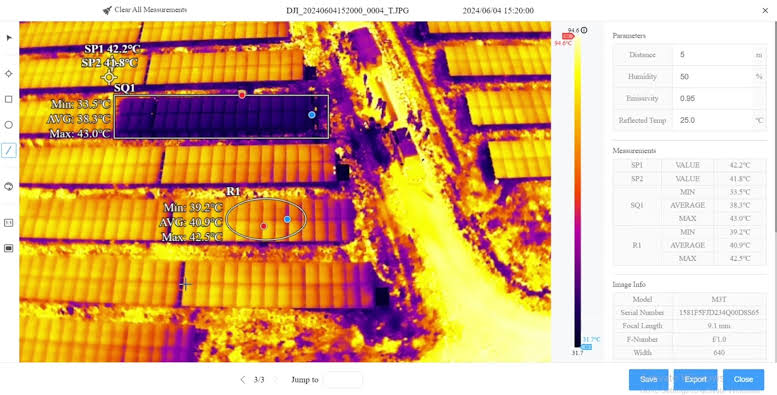Click the 3/3 page indicator
The image size is (777, 395).
[x=259, y=380]
